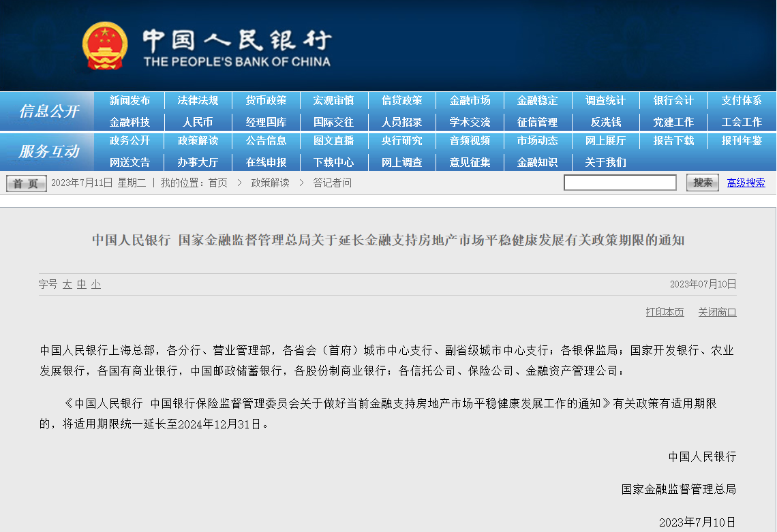Click the search text input field
Image resolution: width=777 pixels, height=532 pixels.
tap(620, 183)
